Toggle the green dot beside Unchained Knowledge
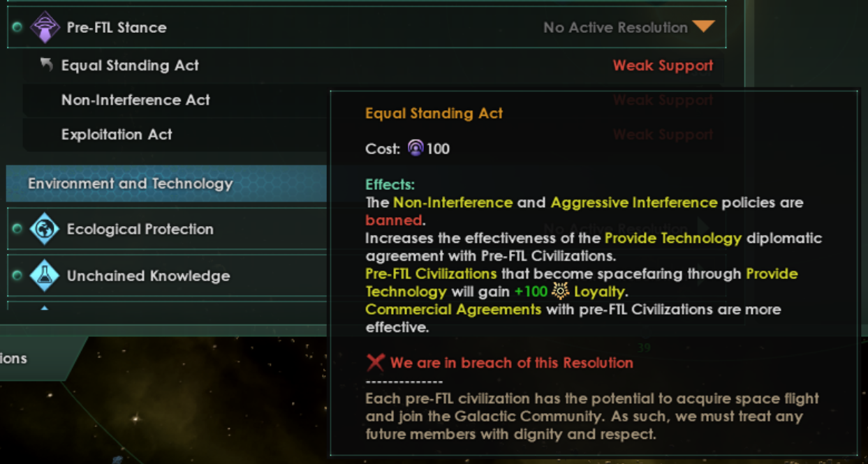 tap(17, 276)
